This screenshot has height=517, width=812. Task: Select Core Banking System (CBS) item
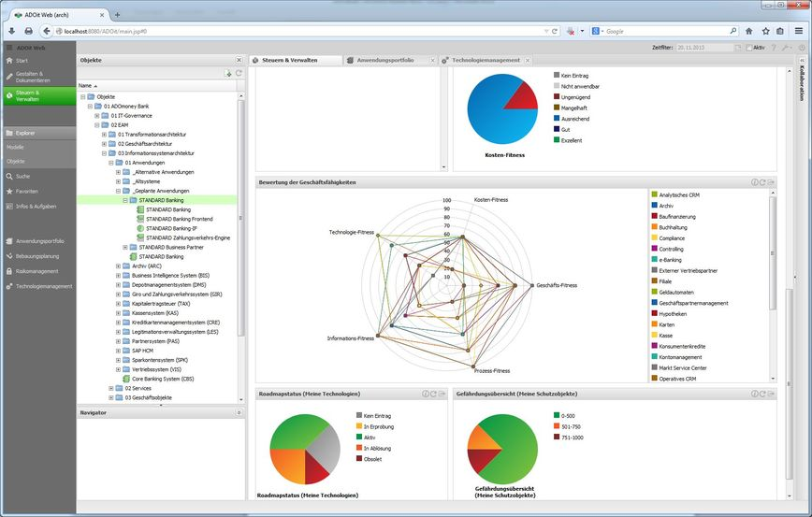click(x=163, y=379)
